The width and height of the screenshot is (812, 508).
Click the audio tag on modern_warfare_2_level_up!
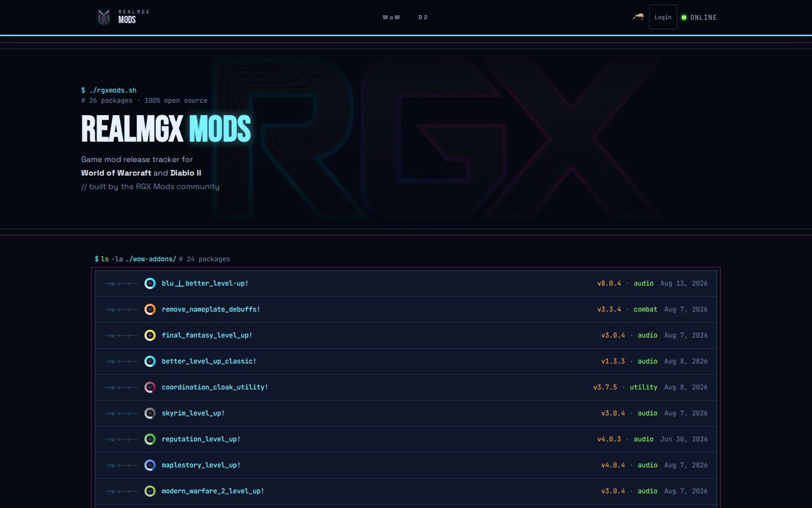647,491
